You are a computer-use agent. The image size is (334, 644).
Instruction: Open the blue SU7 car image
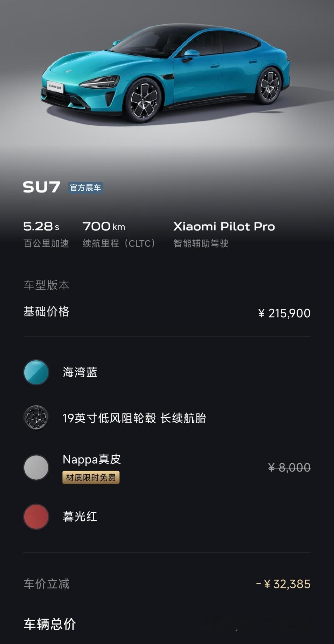point(166,73)
